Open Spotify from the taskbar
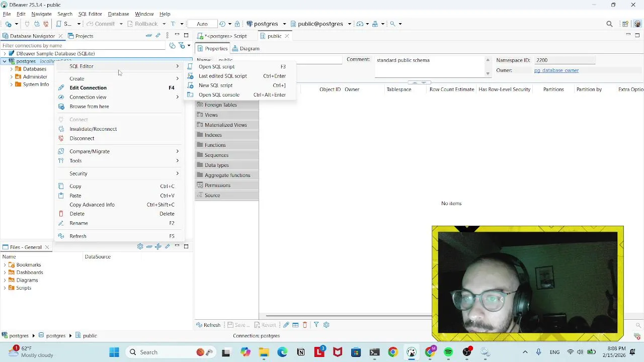 (x=448, y=352)
